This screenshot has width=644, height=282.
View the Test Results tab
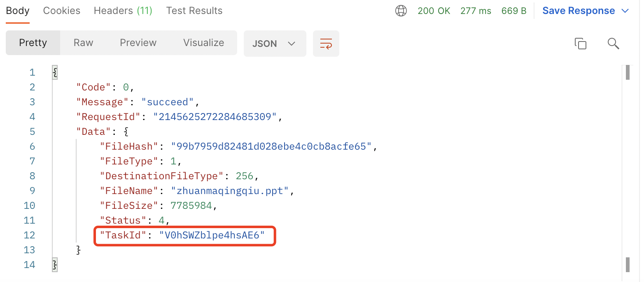click(x=194, y=11)
